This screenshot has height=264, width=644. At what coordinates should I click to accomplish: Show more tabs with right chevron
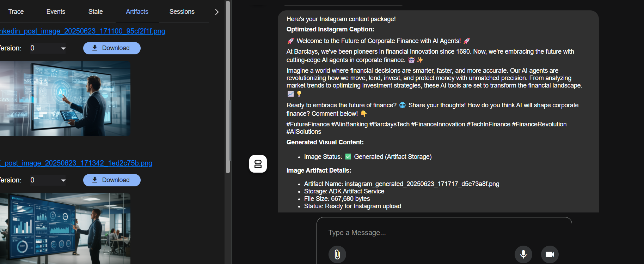click(x=217, y=12)
